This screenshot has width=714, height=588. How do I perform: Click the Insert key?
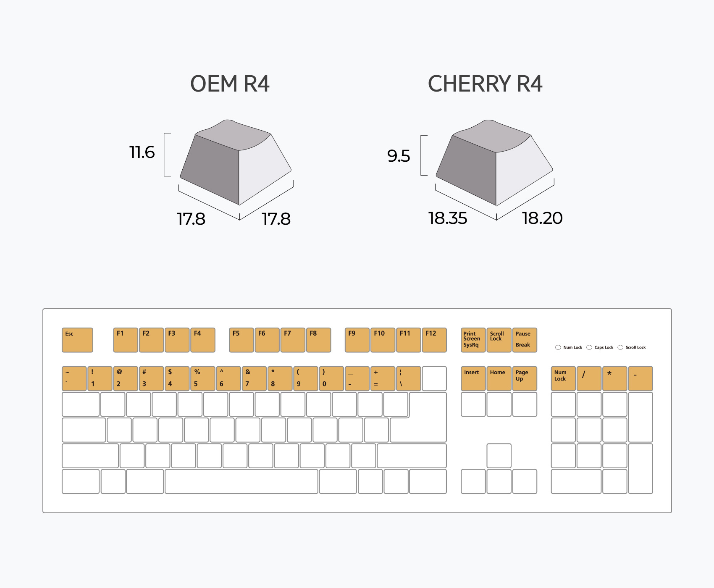click(x=473, y=378)
